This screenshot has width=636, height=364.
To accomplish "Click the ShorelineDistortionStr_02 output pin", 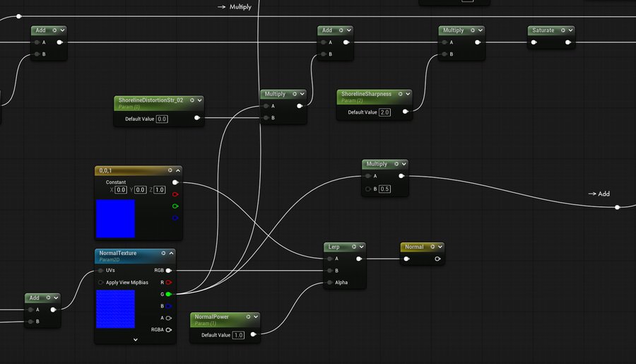I will (196, 119).
